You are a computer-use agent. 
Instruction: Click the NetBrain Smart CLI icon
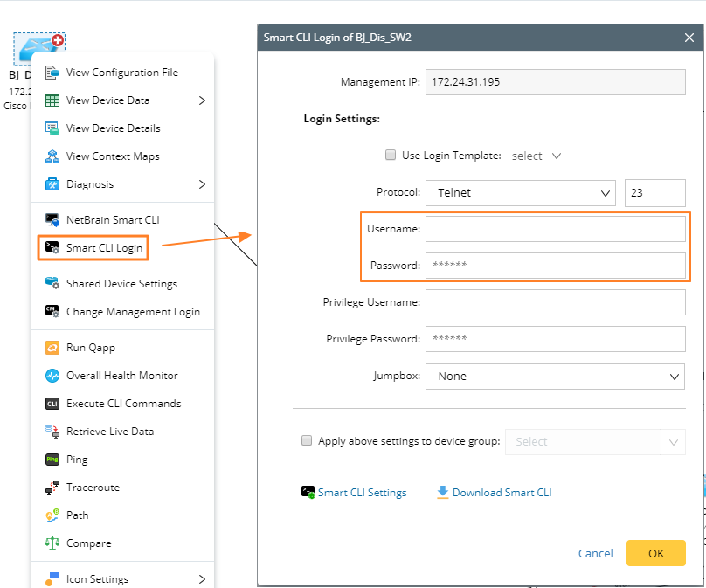click(52, 220)
